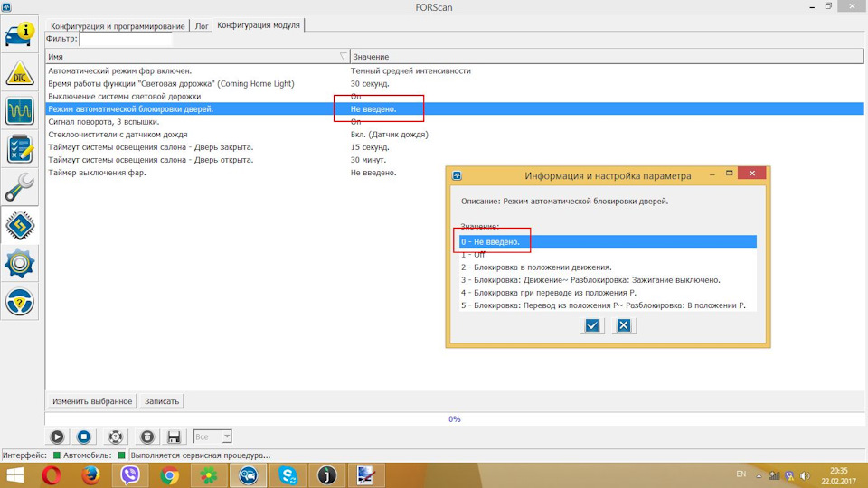Image resolution: width=868 pixels, height=488 pixels.
Task: Select row 'Таймаут системы освещения салона - Дверь закрыта.'
Action: 455,147
